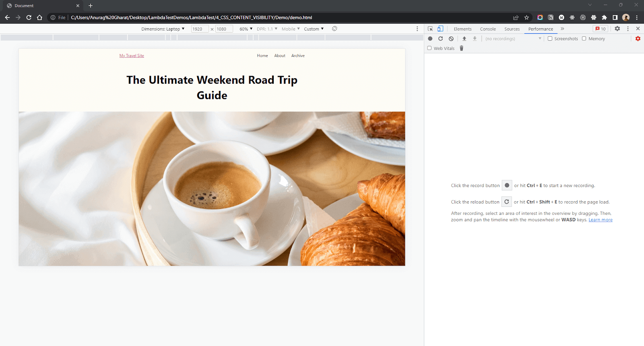Screen dimensions: 644x346
Task: Click the Learn more link
Action: [x=600, y=220]
